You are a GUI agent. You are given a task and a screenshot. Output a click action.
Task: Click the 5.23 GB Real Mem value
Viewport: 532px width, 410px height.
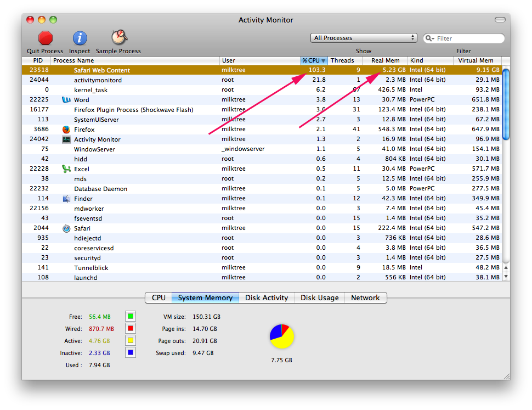tap(394, 70)
